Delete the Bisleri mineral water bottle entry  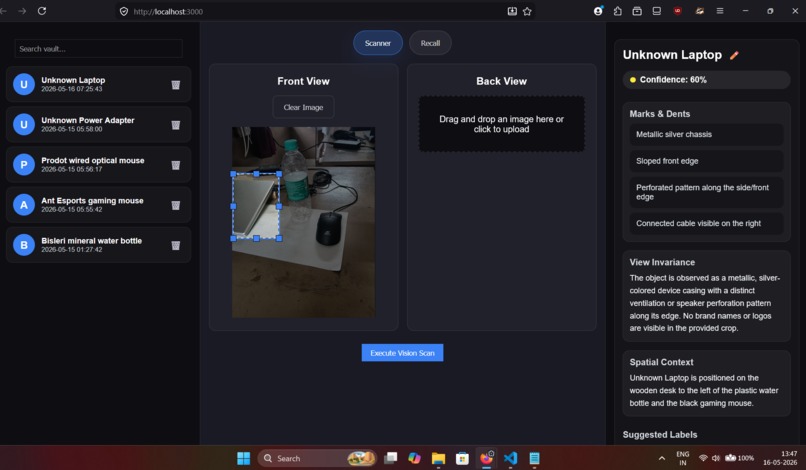[x=176, y=245]
